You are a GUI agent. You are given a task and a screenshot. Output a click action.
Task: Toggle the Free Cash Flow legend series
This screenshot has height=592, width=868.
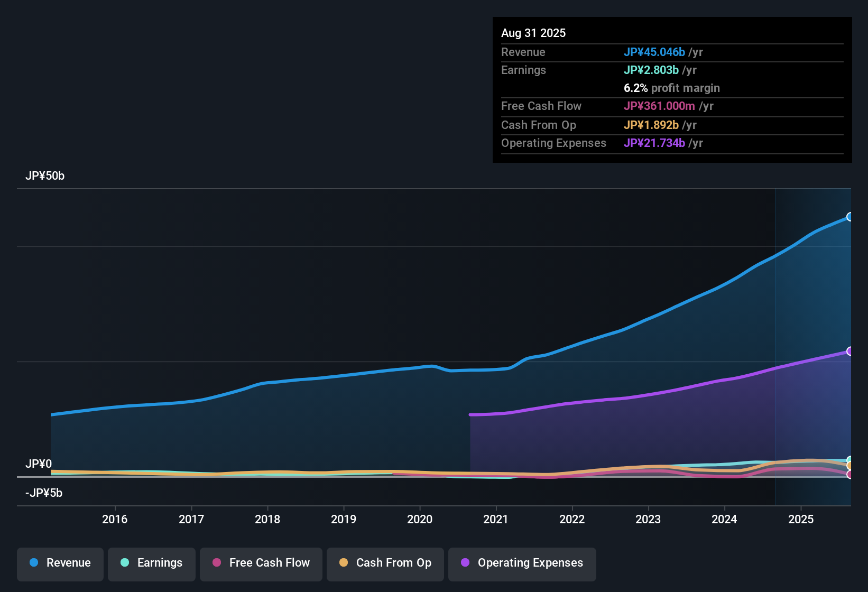[261, 563]
